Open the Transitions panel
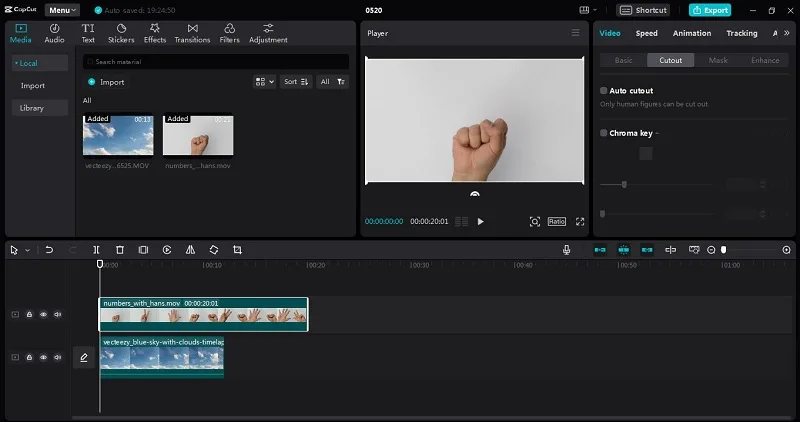 click(192, 33)
